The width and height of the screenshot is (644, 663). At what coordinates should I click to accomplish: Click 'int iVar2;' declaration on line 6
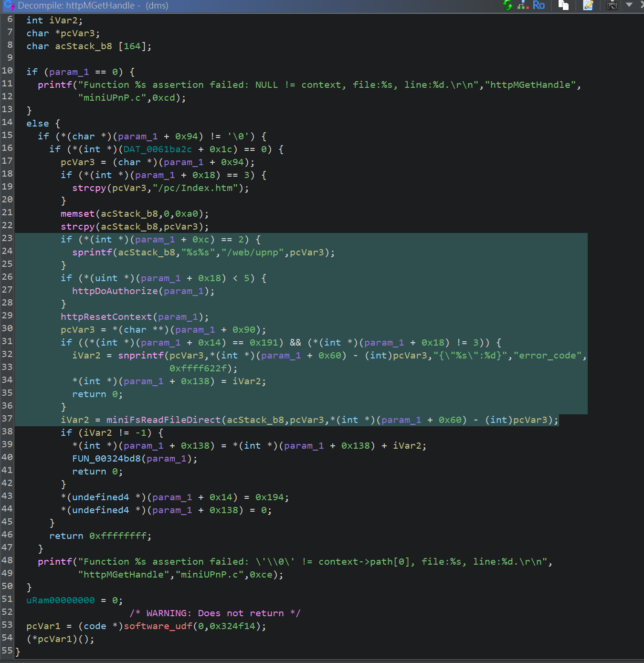tap(54, 21)
